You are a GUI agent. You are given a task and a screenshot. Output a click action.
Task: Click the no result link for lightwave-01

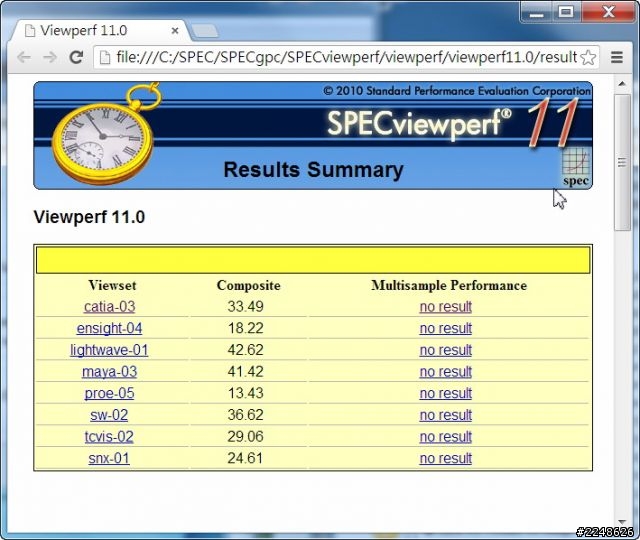(446, 350)
